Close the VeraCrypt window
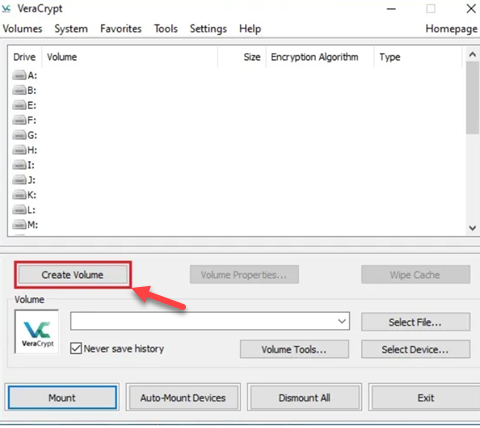 [471, 9]
